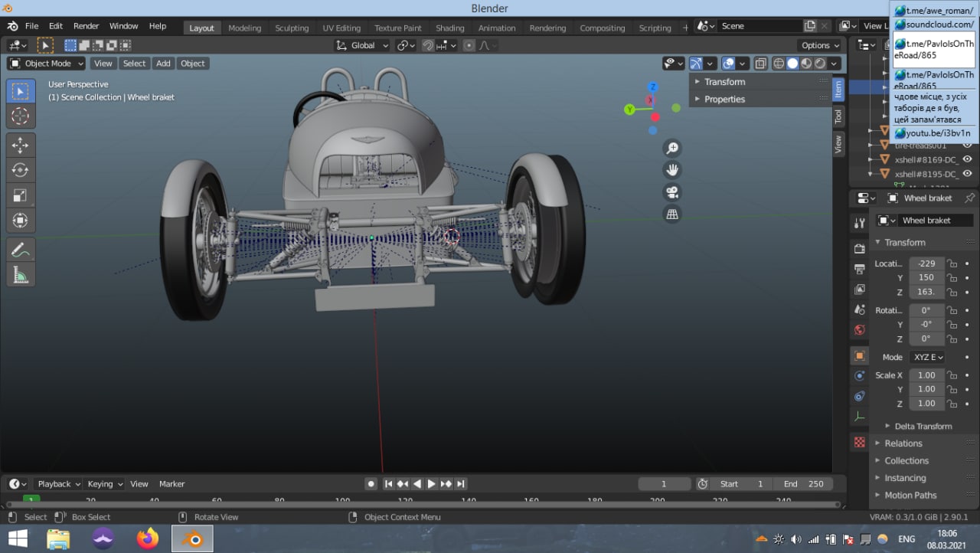Screen dimensions: 980x553
Task: Select the Select Box tool in left toolbar
Action: (x=21, y=92)
